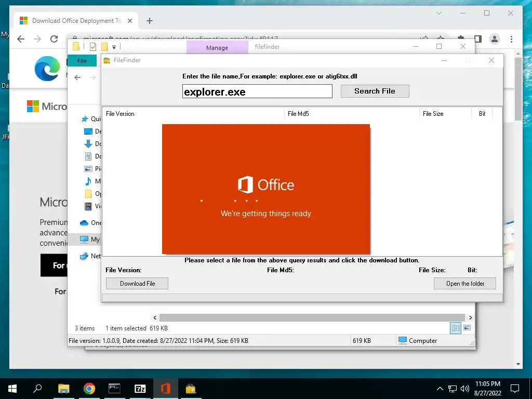This screenshot has width=532, height=399.
Task: Open the Pictures icon in sidebar
Action: [x=88, y=169]
